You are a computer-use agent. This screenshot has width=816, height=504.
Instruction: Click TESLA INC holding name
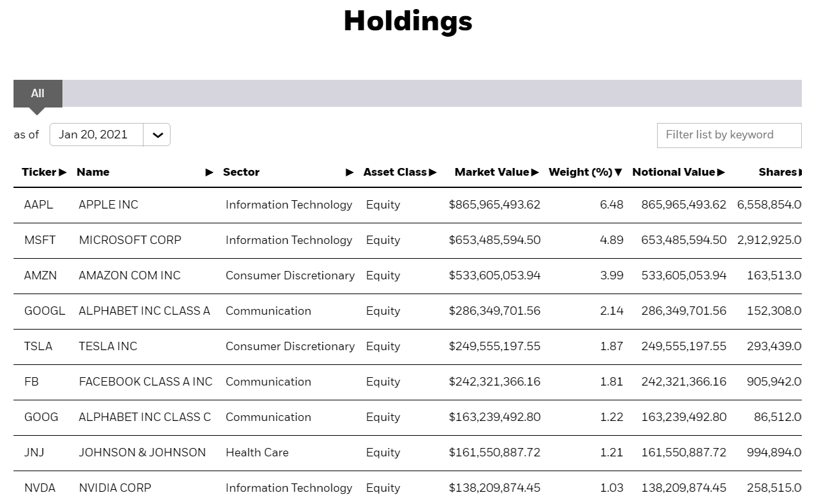pos(108,346)
